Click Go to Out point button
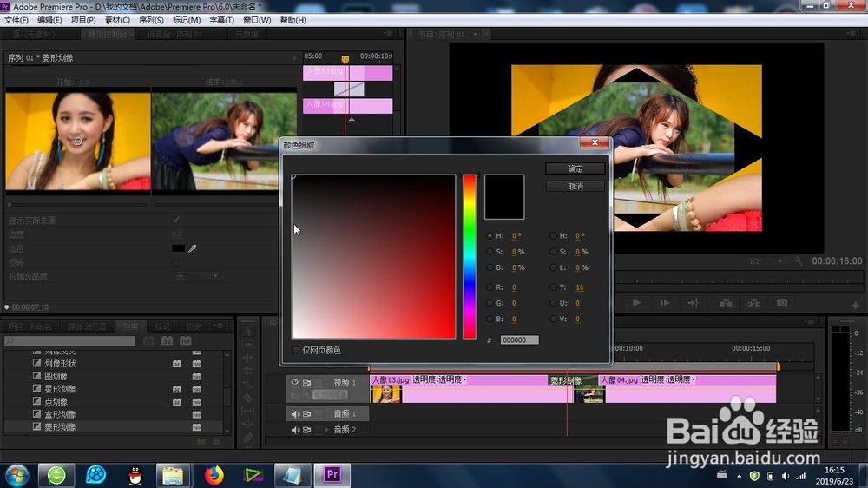This screenshot has width=868, height=488. point(693,302)
